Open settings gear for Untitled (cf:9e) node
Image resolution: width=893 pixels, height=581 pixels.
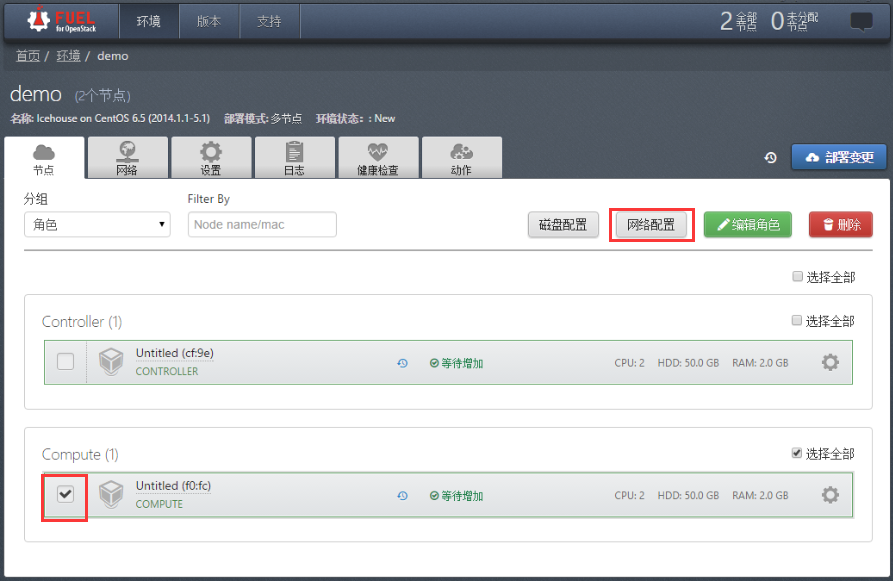[x=830, y=362]
